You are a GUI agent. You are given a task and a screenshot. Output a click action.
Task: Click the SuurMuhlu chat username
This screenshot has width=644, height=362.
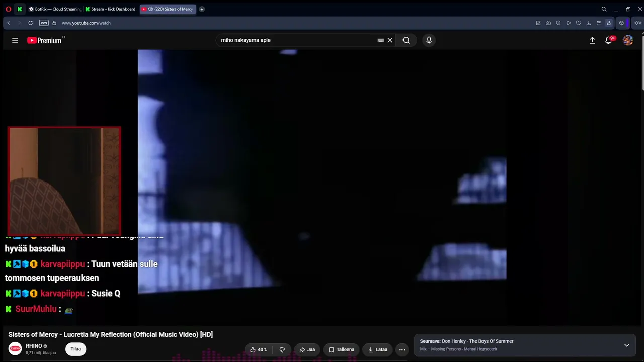click(x=36, y=309)
